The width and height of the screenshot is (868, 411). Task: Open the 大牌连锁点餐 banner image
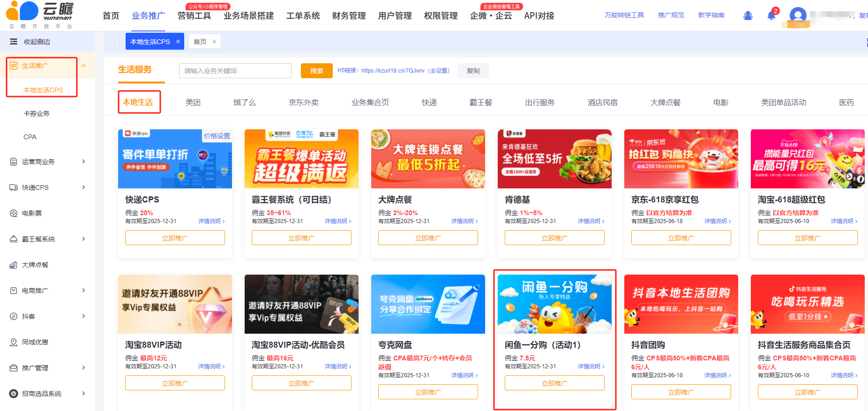(428, 159)
